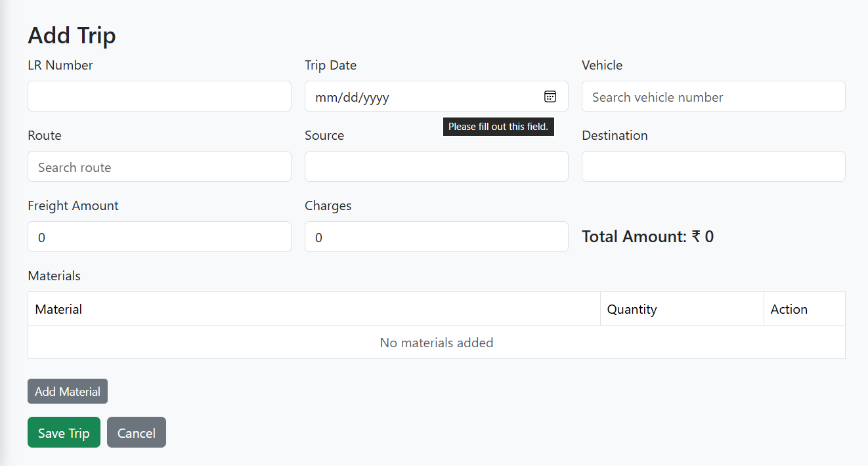Click the Material column header
Viewport: 868px width, 466px height.
[x=314, y=309]
